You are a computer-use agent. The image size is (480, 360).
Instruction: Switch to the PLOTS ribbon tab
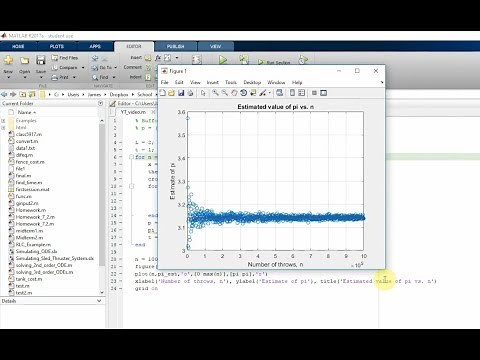click(x=57, y=46)
